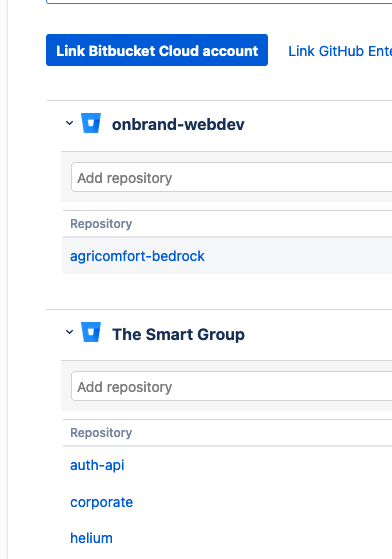This screenshot has height=559, width=392.
Task: Focus the Add repository field under onbrand-webdev
Action: (232, 177)
